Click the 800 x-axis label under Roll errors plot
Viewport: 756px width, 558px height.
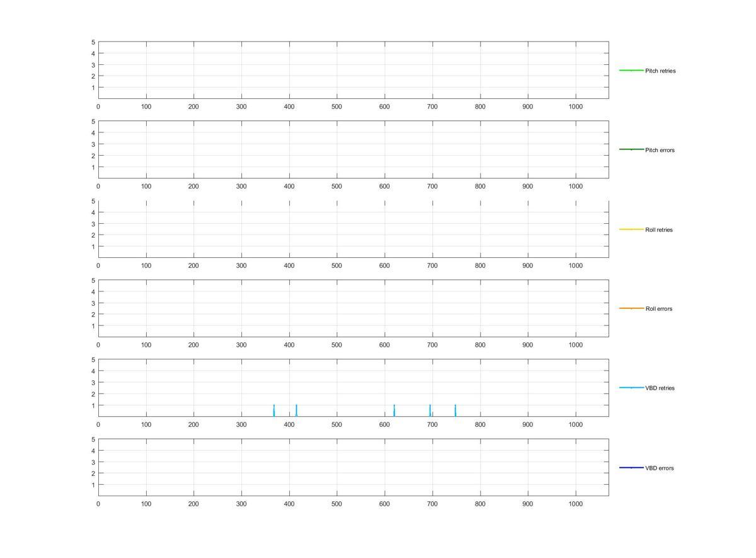[x=480, y=346]
